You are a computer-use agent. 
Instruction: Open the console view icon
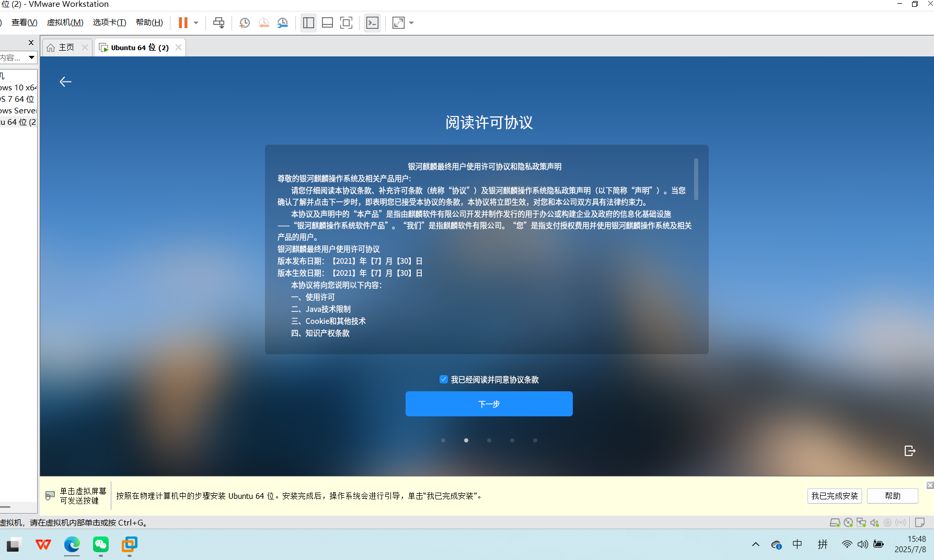pyautogui.click(x=372, y=23)
